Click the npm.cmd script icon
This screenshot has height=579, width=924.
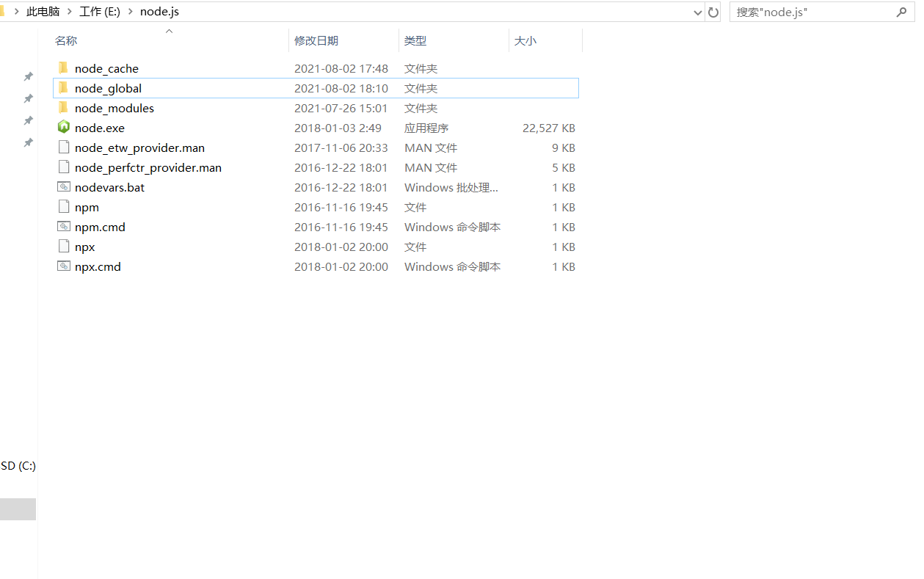(x=63, y=227)
